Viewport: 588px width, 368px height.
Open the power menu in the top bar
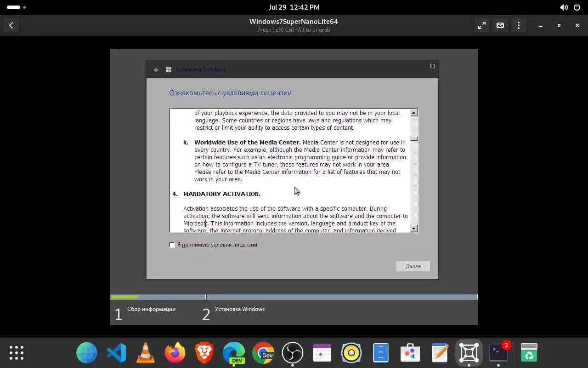click(577, 7)
